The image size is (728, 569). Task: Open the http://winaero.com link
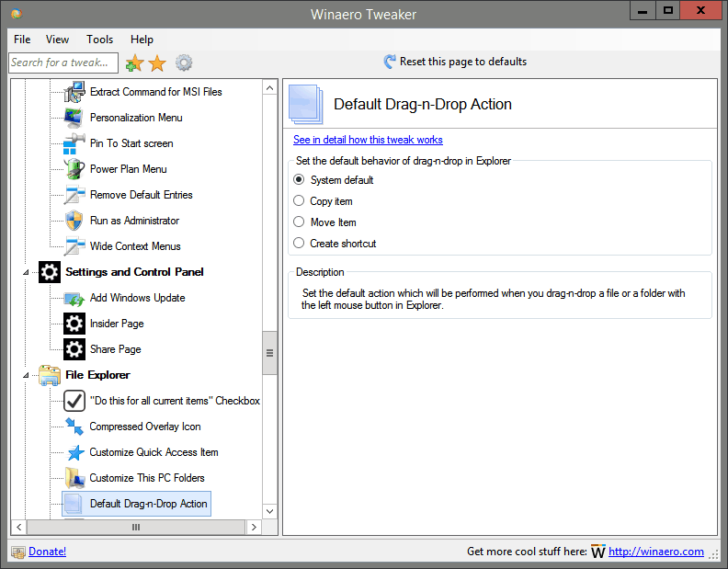click(656, 552)
